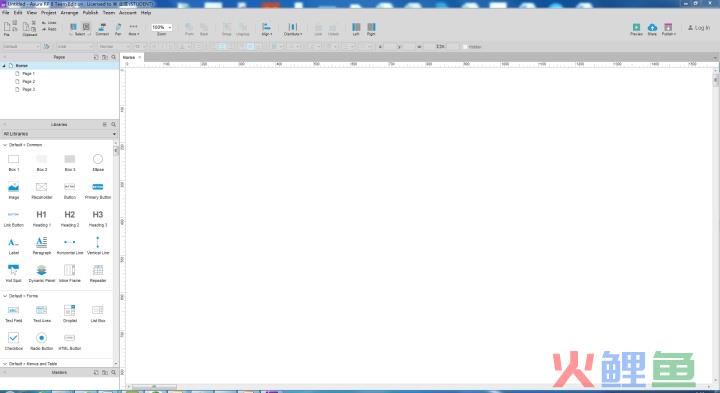Open the All Libraries dropdown
The image size is (720, 393).
point(59,134)
